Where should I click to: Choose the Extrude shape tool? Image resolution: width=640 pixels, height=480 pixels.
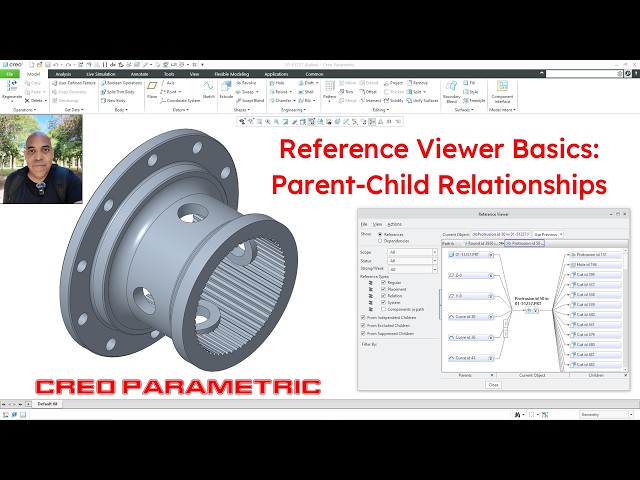point(226,90)
